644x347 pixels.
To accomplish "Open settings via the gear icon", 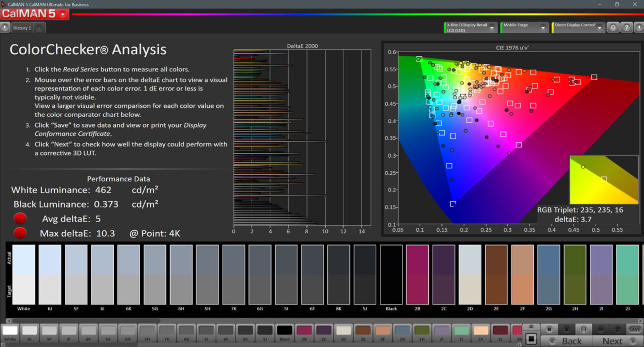I will [613, 27].
